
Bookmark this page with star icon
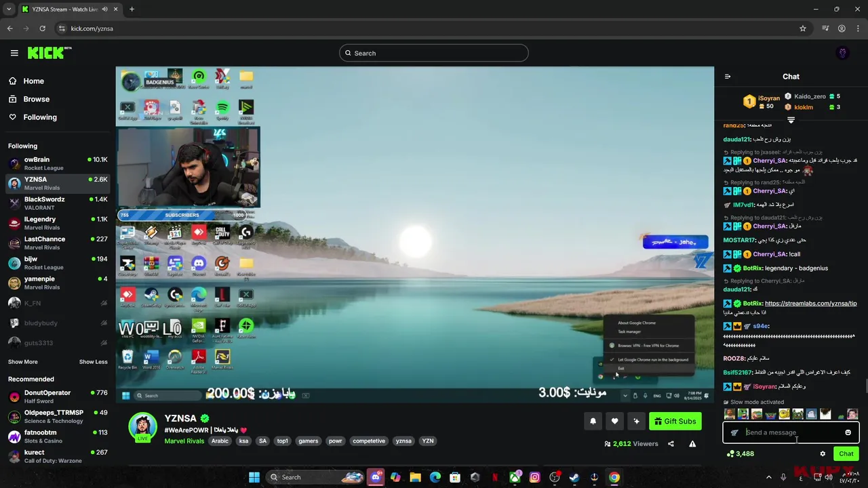pyautogui.click(x=803, y=28)
